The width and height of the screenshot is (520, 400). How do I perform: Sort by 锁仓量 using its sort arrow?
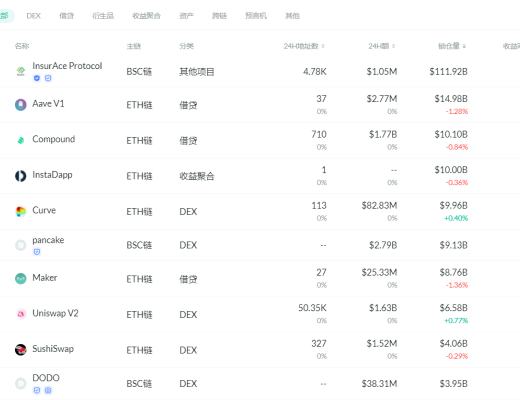464,46
